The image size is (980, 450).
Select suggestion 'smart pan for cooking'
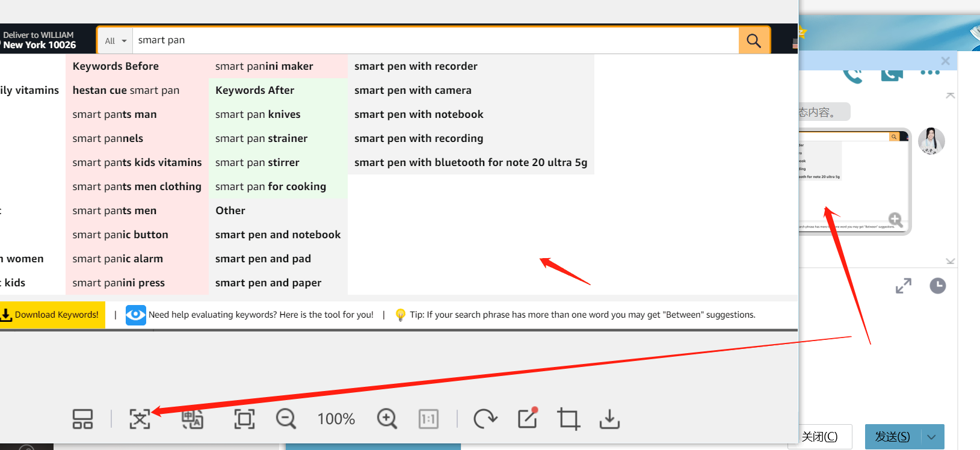[x=271, y=186]
